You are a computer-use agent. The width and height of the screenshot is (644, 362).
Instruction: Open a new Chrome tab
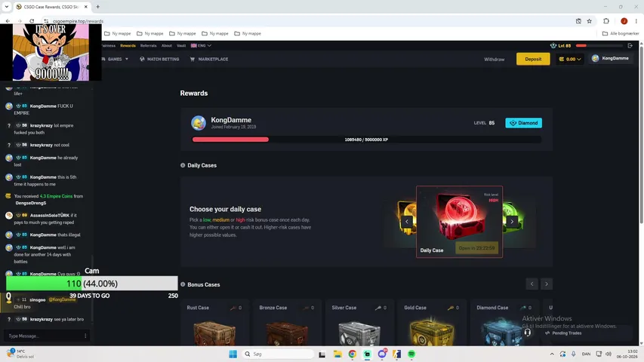pos(97,7)
